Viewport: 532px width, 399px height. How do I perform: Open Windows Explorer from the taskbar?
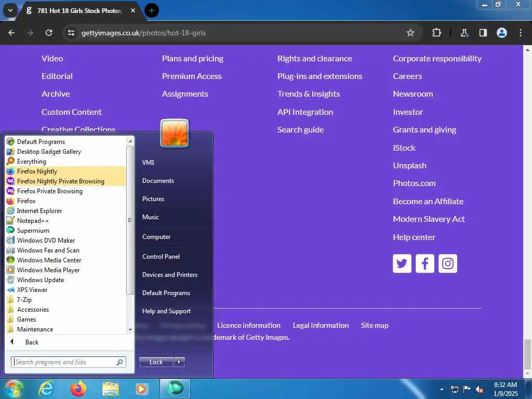(110, 389)
